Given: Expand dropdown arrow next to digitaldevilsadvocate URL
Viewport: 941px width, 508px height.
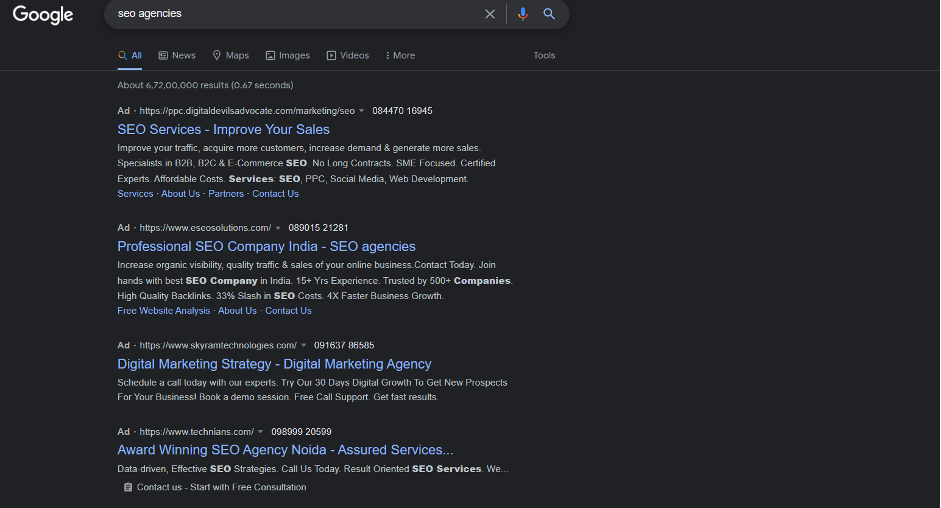Looking at the screenshot, I should coord(361,111).
